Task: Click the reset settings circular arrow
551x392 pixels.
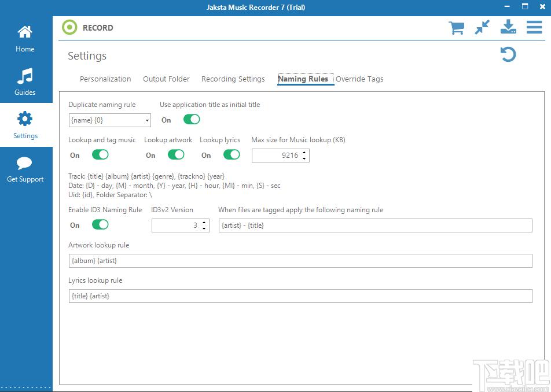Action: 508,54
